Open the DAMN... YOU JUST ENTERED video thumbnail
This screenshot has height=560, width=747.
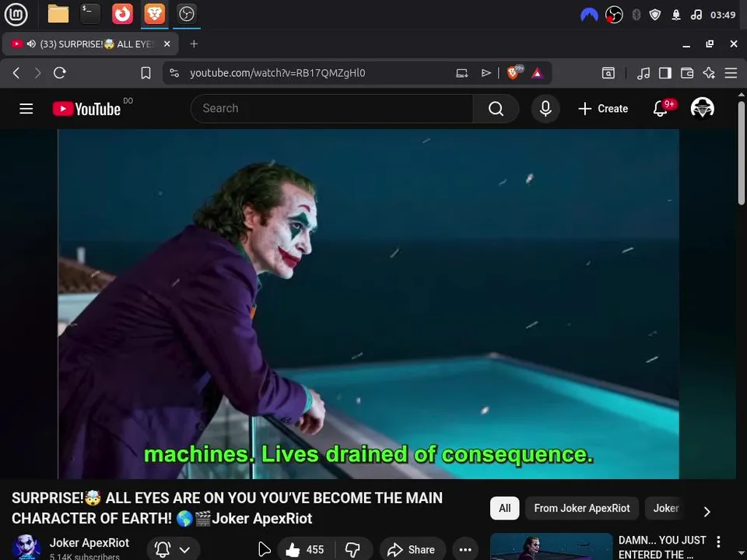(551, 547)
